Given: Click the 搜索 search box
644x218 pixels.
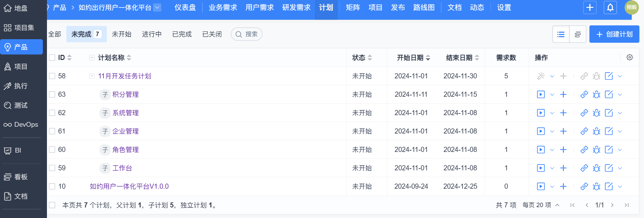Looking at the screenshot, I should (x=247, y=34).
